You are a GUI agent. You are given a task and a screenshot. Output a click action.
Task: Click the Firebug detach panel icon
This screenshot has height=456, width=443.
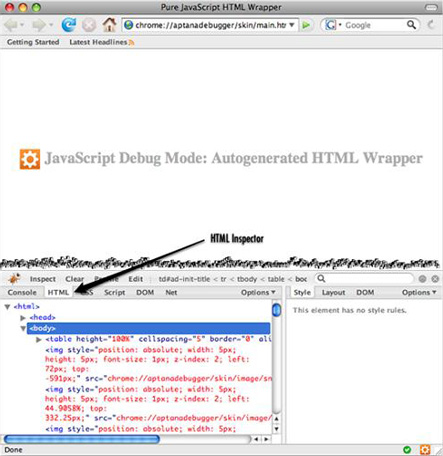pos(422,279)
